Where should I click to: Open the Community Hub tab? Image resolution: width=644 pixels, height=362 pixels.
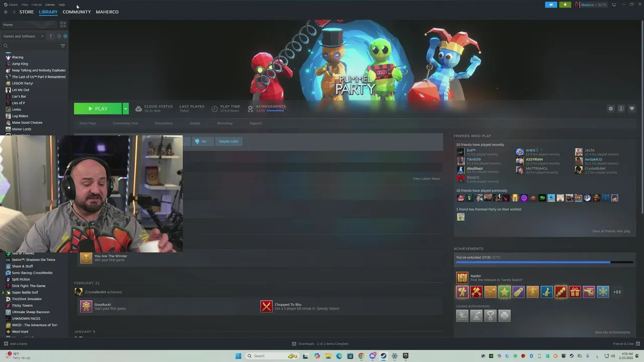coord(125,123)
